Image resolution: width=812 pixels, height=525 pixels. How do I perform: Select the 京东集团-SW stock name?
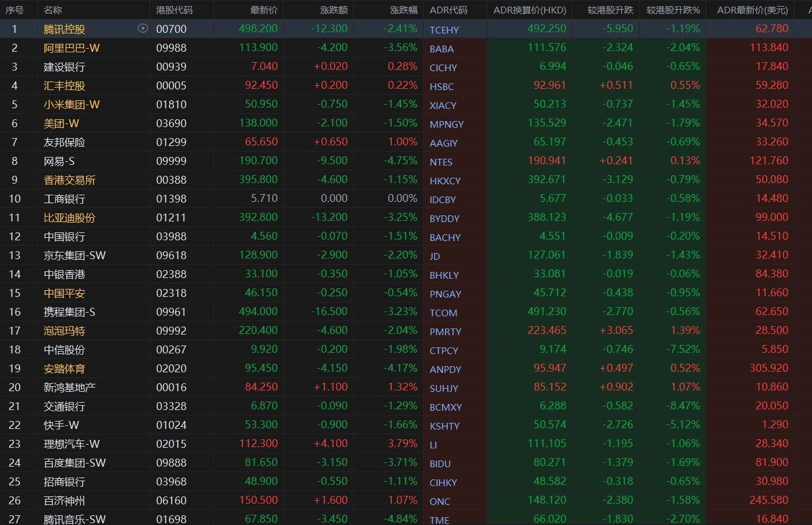(75, 255)
